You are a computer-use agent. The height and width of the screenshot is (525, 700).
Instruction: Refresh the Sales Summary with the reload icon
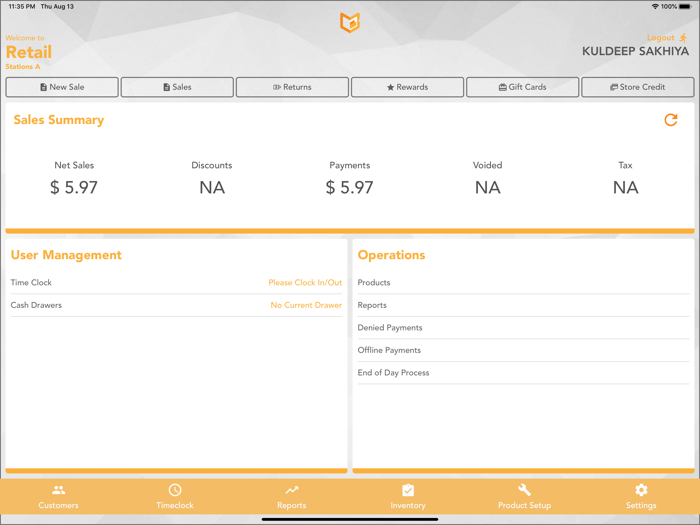[x=671, y=120]
